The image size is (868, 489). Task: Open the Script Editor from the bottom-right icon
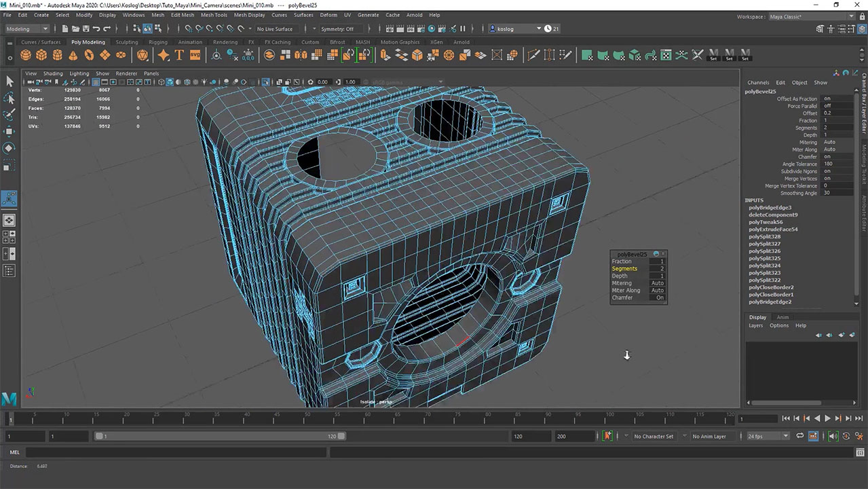pyautogui.click(x=860, y=452)
